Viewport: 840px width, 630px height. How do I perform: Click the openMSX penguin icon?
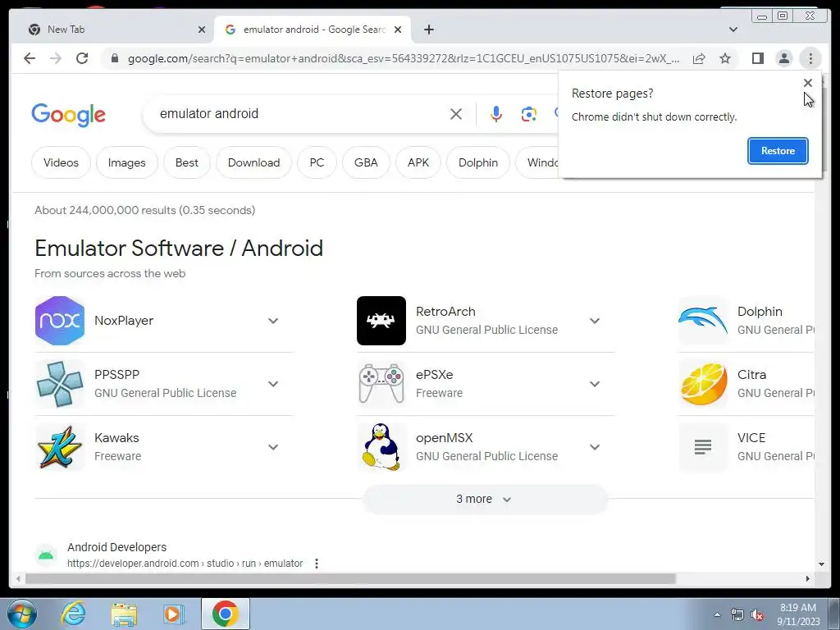coord(381,447)
